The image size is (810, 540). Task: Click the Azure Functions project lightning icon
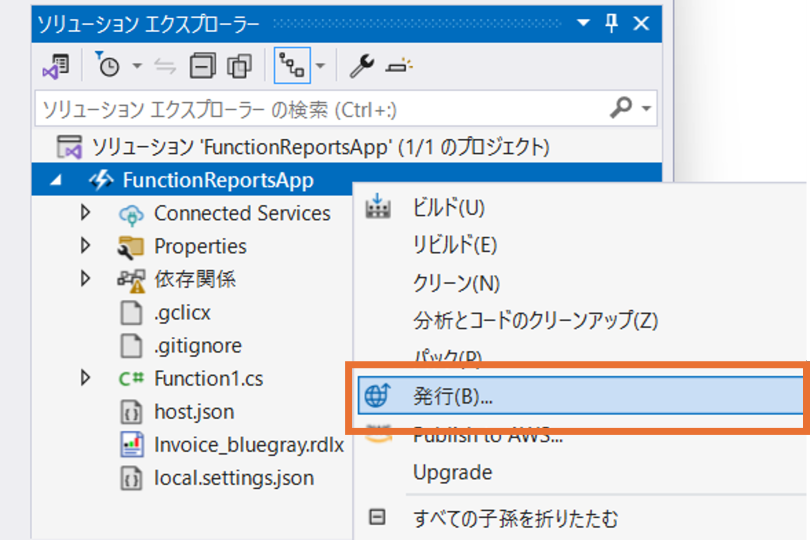pos(101,180)
